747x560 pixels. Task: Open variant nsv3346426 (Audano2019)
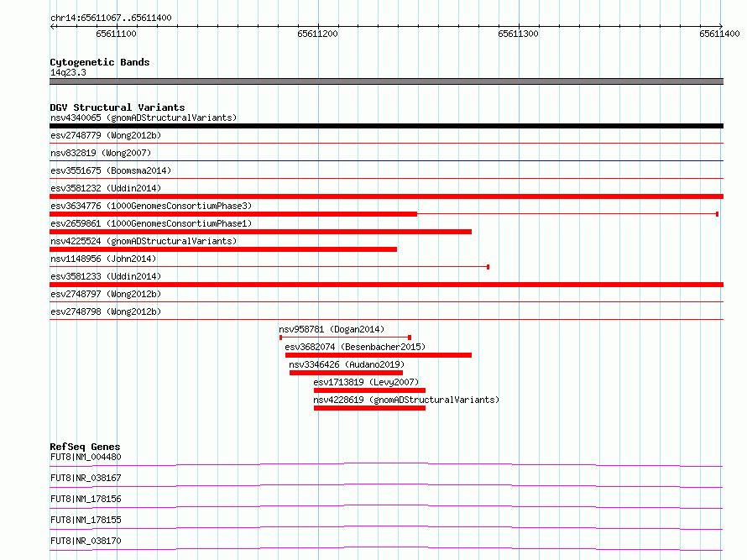(347, 364)
